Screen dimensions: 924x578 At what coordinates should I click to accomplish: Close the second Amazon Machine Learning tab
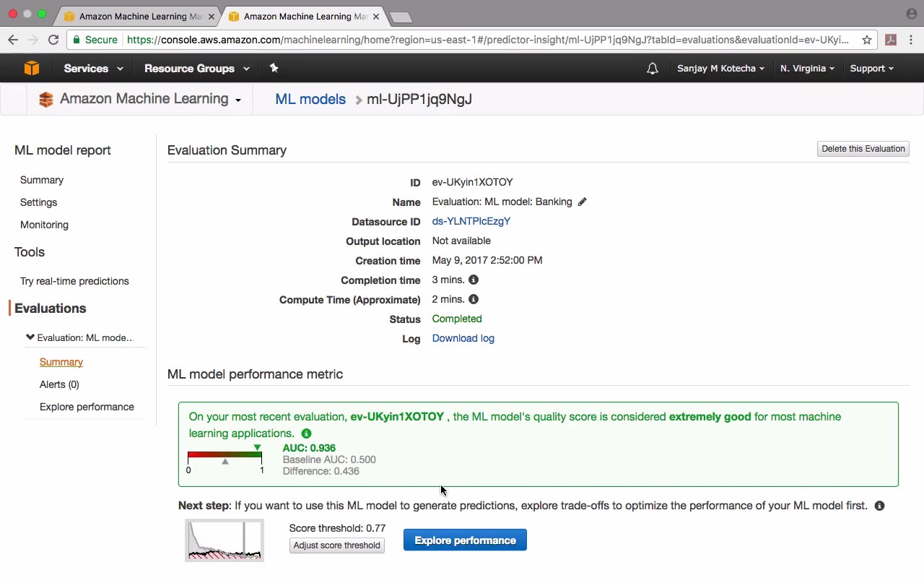click(376, 16)
